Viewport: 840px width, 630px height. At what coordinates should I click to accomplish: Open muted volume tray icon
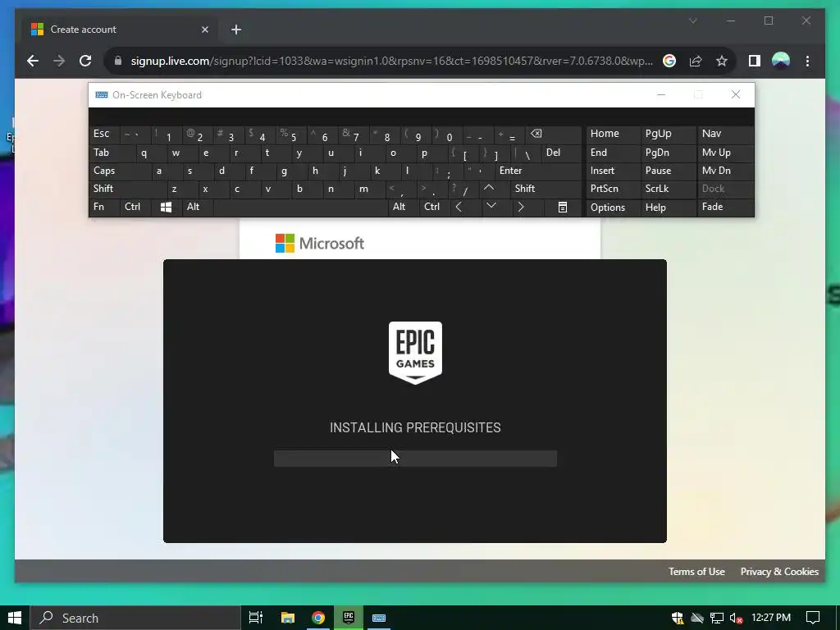coord(736,619)
